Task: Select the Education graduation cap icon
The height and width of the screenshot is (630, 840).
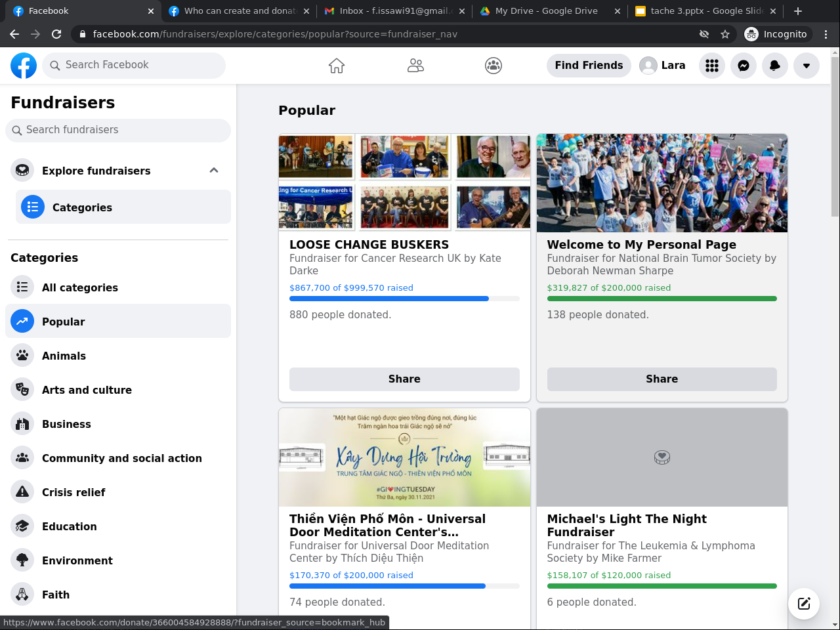Action: 22,526
